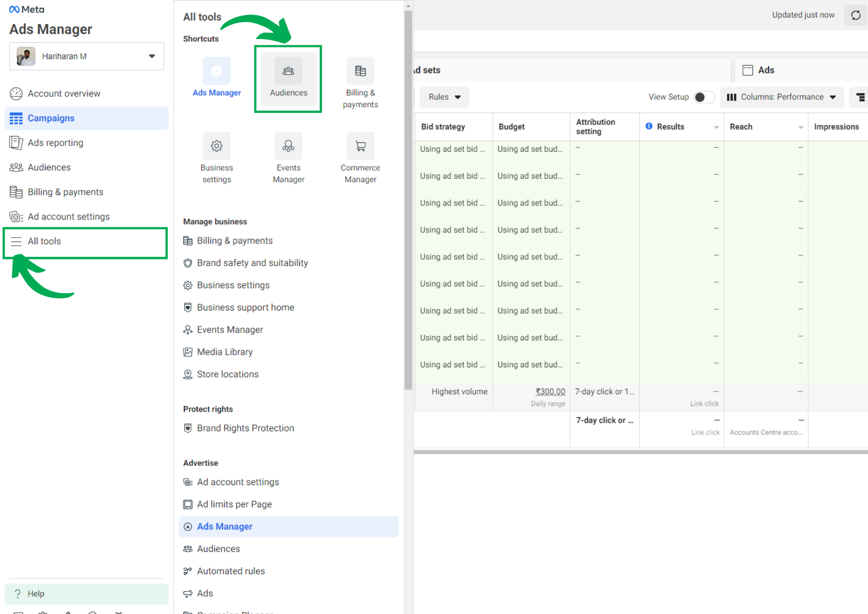
Task: Click the Ads megaphone icon
Action: 187,593
